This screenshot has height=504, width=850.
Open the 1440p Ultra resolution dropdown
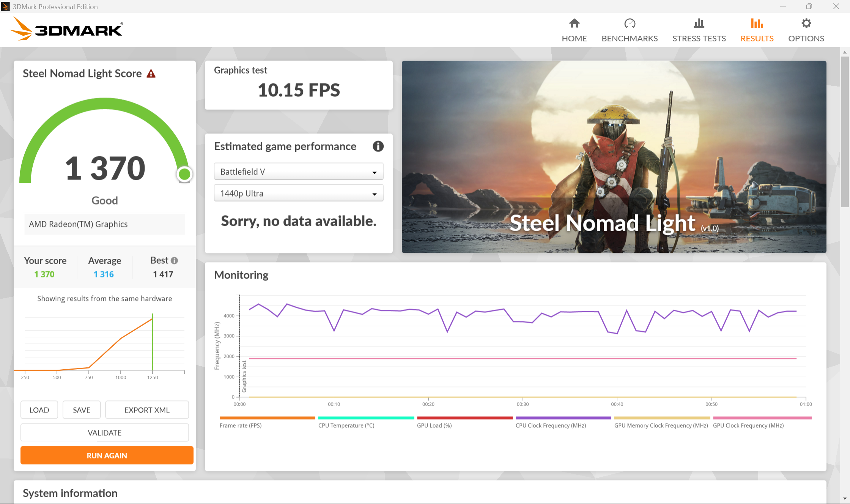coord(299,193)
